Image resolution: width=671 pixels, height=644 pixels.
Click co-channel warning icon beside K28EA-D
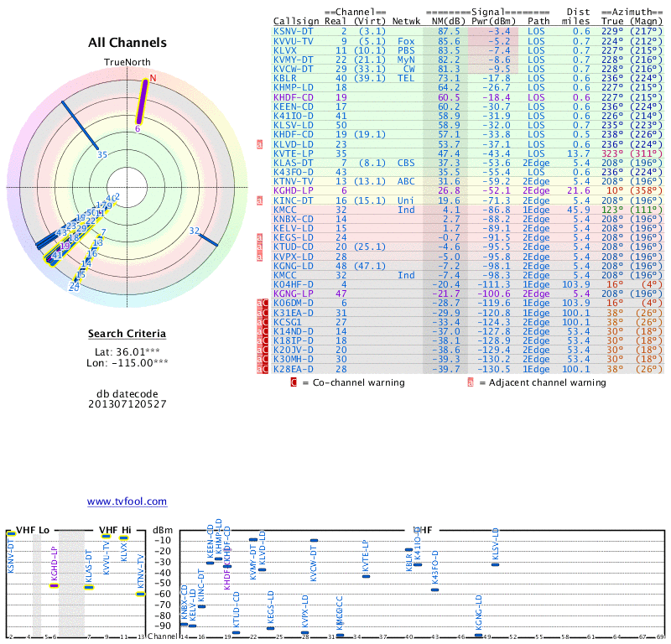click(260, 369)
